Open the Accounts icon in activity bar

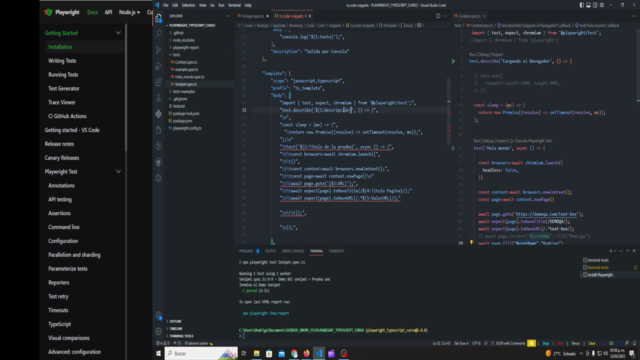(x=158, y=316)
